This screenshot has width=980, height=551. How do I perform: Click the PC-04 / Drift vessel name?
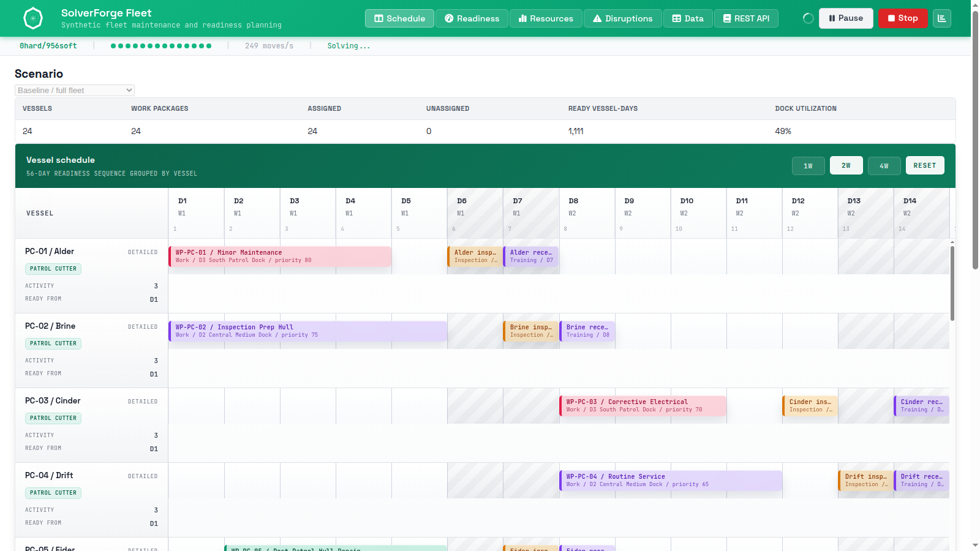click(x=49, y=476)
